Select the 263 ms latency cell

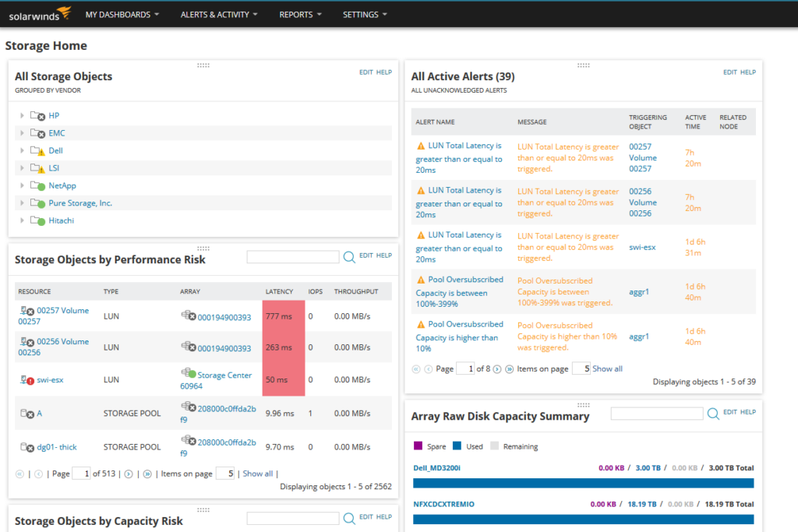click(284, 347)
